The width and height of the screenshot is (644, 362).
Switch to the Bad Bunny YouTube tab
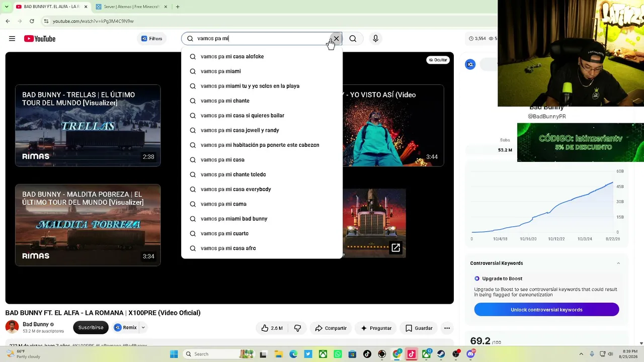[x=51, y=7]
